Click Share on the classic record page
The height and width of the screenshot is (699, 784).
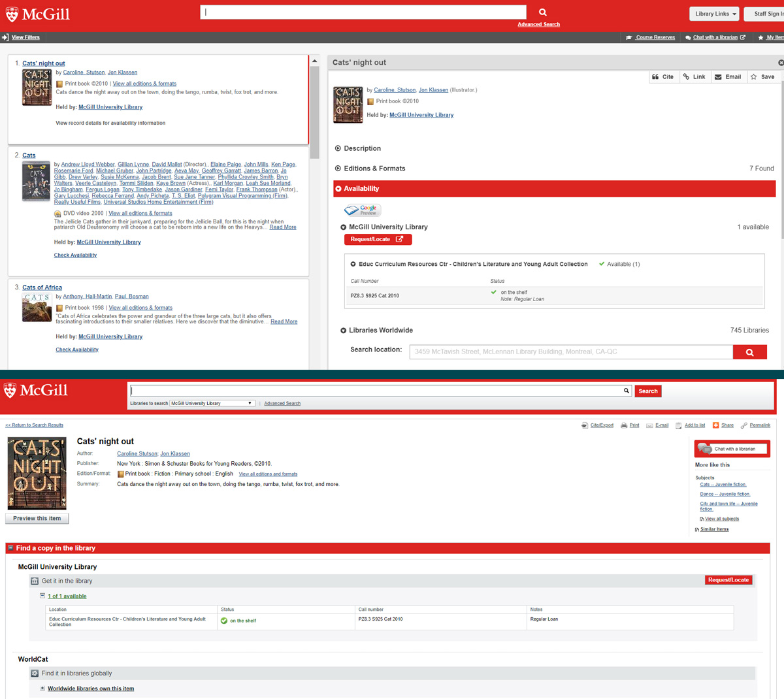click(x=723, y=425)
